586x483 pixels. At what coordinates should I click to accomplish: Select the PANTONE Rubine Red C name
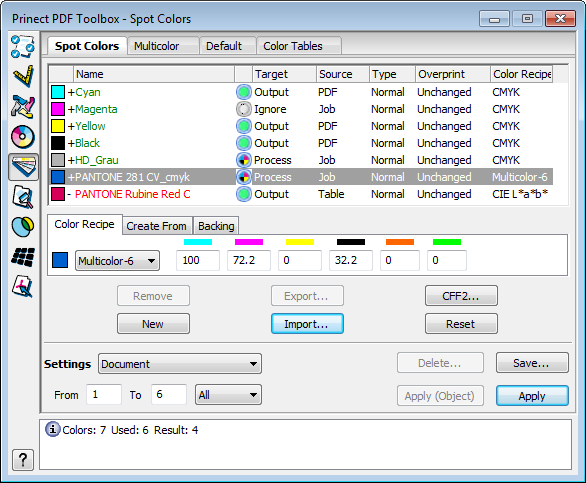133,194
